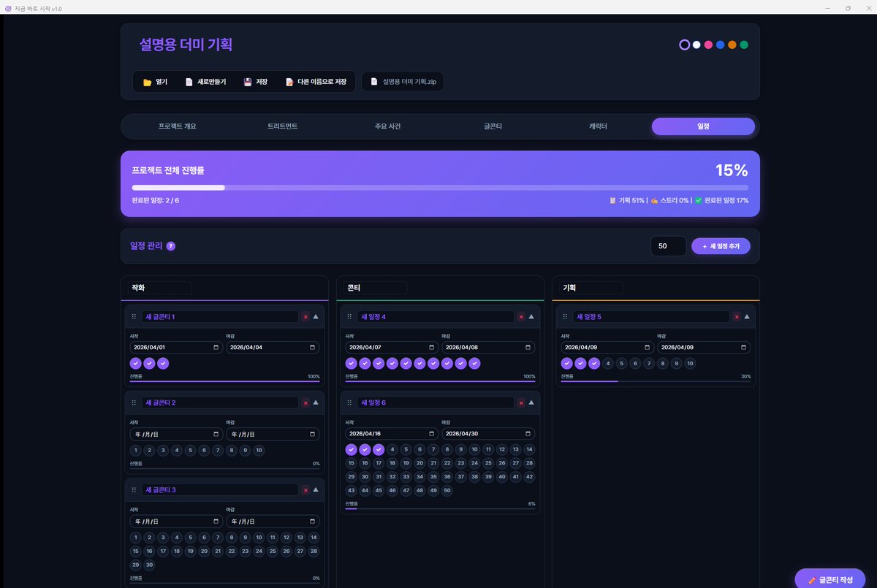Collapse the 새 일정 4 card
Viewport: 877px width, 588px height.
click(x=531, y=317)
